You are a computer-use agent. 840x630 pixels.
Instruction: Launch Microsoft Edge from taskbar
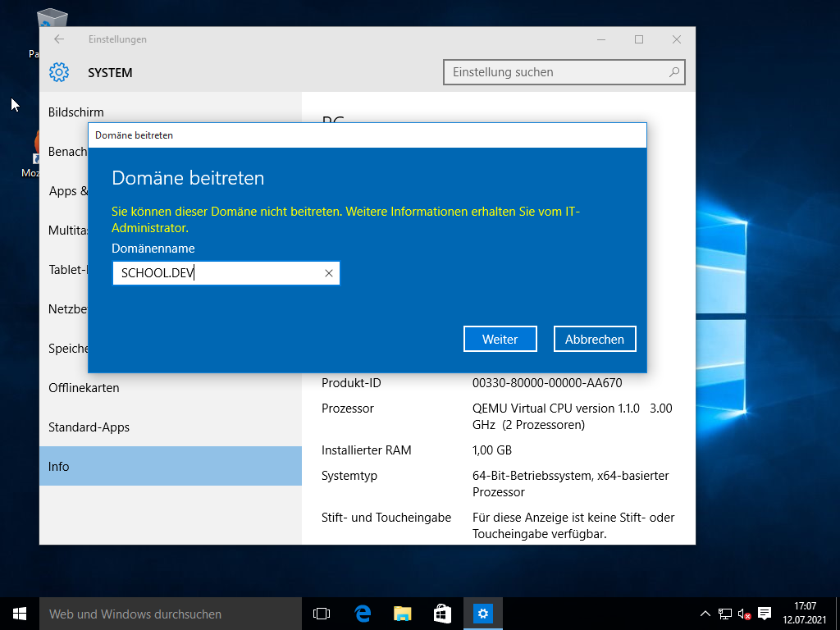click(x=363, y=614)
